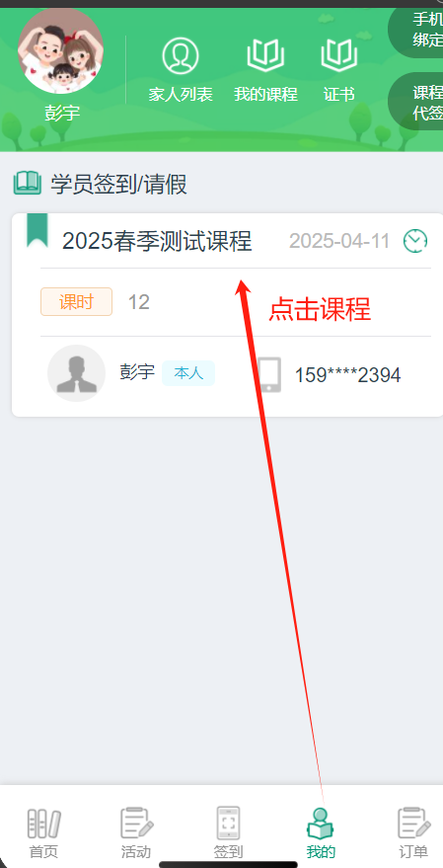Screen dimensions: 443x868
Task: Open the 证书 certificate icon
Action: pos(339,55)
